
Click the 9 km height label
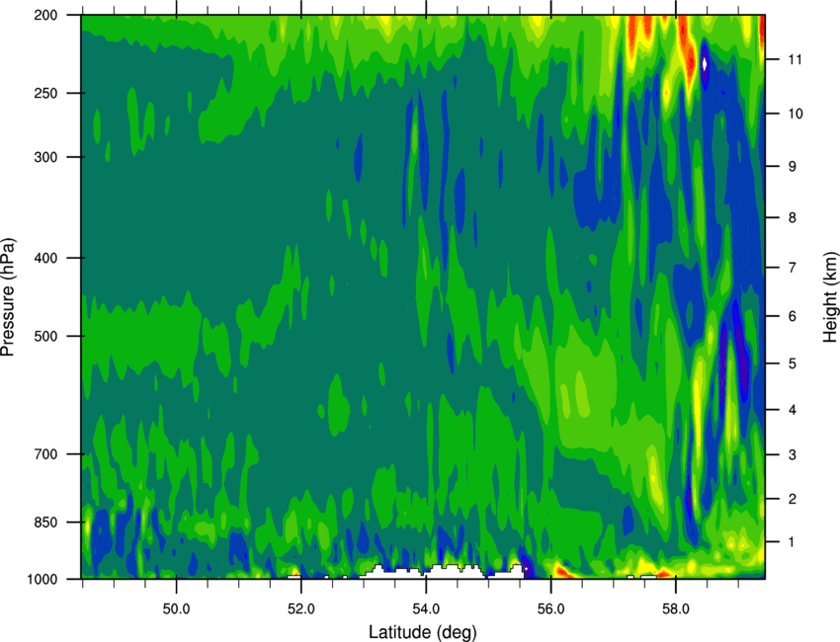(x=793, y=167)
